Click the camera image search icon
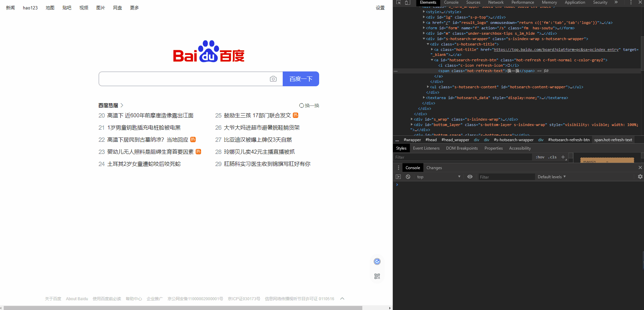Image resolution: width=644 pixels, height=310 pixels. pyautogui.click(x=273, y=79)
